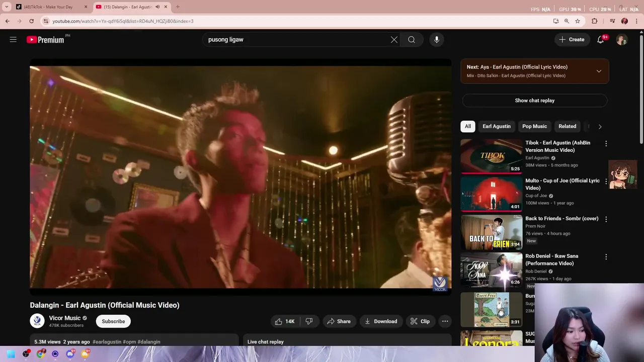View site information icon in address bar

tap(46, 21)
